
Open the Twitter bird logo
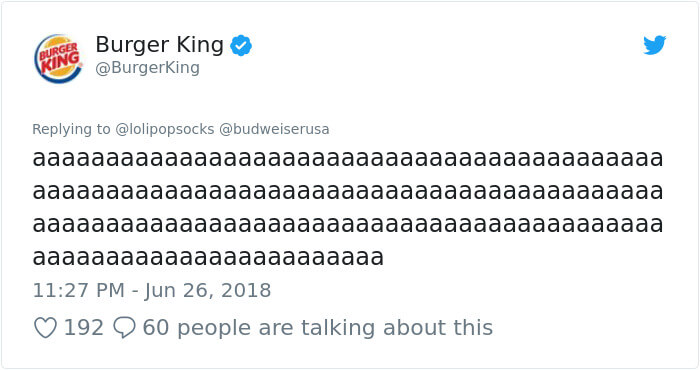click(654, 45)
